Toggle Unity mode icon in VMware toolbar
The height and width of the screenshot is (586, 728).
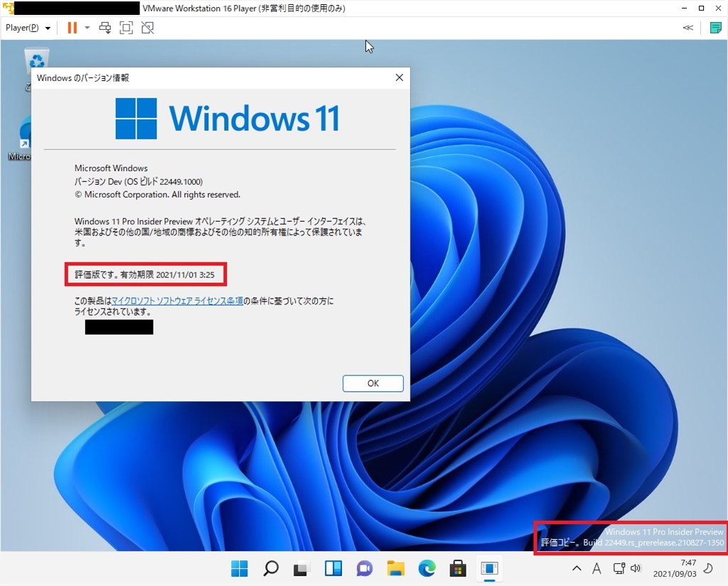coord(148,28)
